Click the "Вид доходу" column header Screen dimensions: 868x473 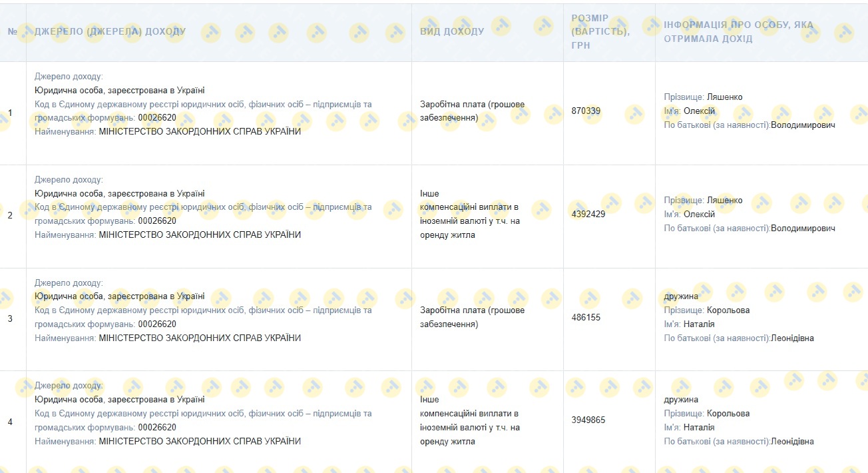pyautogui.click(x=452, y=31)
